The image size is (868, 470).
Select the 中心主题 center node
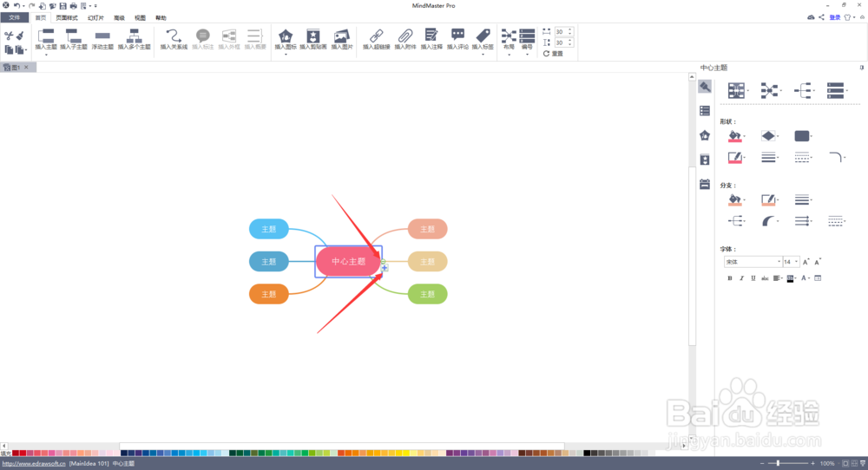click(x=348, y=262)
